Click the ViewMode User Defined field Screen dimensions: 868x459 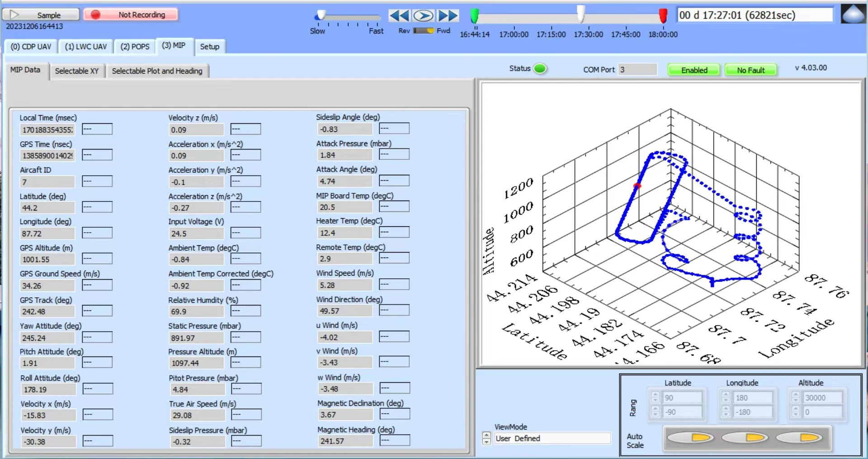click(552, 438)
